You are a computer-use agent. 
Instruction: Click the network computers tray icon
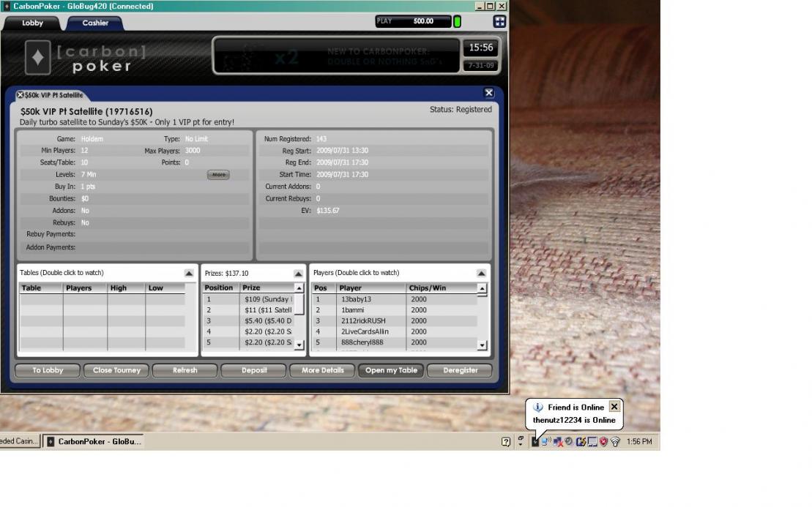pyautogui.click(x=545, y=442)
